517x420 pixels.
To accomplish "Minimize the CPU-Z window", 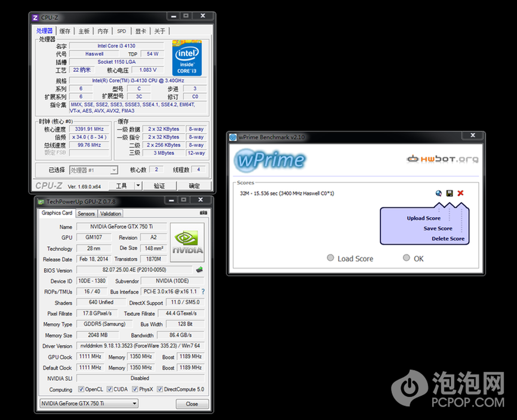I will coord(174,16).
